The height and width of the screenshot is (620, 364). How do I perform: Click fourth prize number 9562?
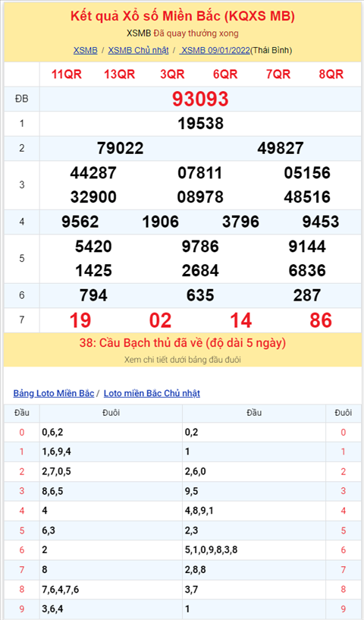click(x=80, y=222)
